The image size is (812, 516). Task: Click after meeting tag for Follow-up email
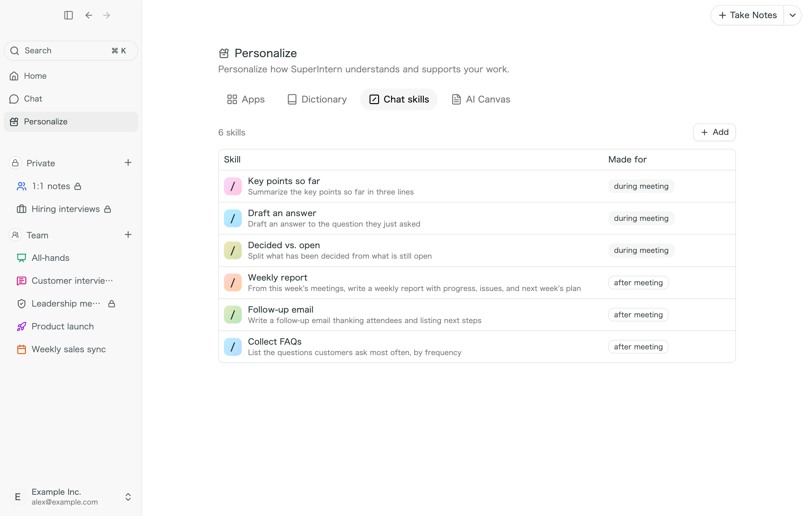(638, 315)
